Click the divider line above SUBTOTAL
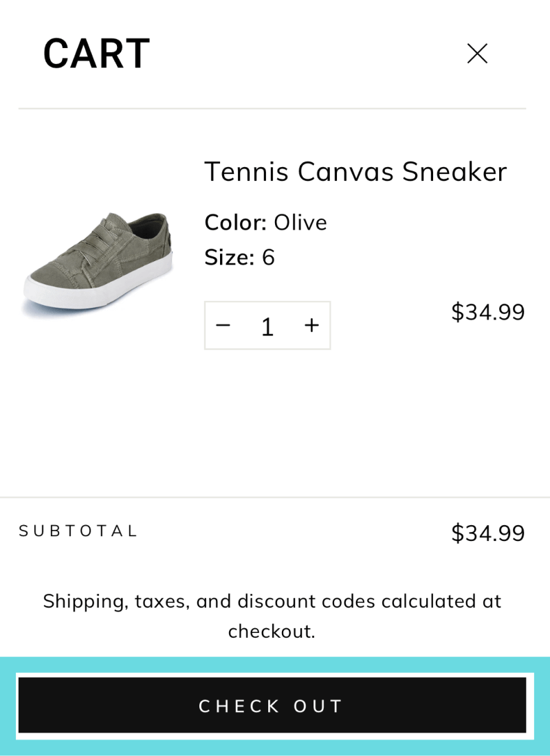Screen dimensions: 550x756 click(x=275, y=497)
